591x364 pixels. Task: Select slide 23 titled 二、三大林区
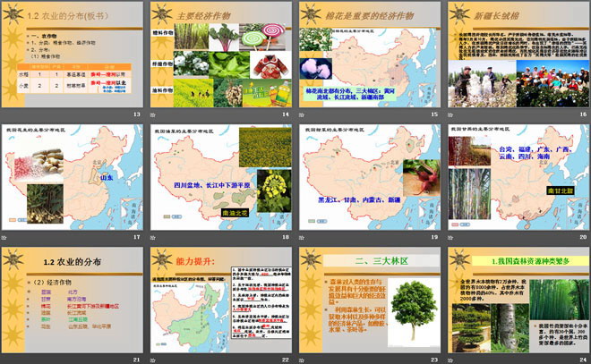370,300
